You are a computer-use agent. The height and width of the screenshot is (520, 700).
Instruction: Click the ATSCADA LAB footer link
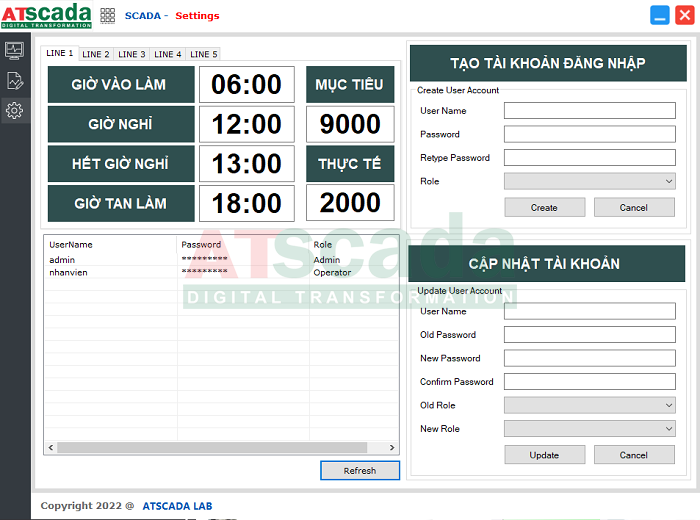[x=177, y=506]
